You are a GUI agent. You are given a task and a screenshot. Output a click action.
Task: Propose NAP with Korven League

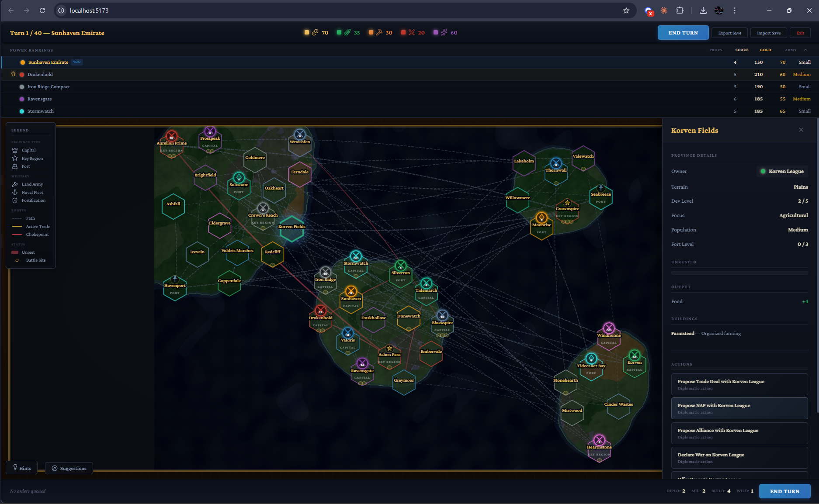pos(739,408)
